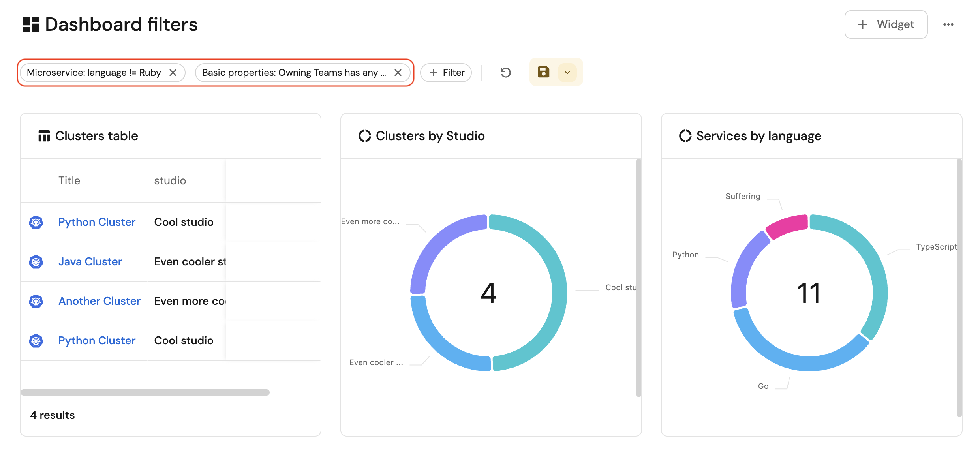This screenshot has height=454, width=980.
Task: Click the reset filters undo icon
Action: point(505,72)
